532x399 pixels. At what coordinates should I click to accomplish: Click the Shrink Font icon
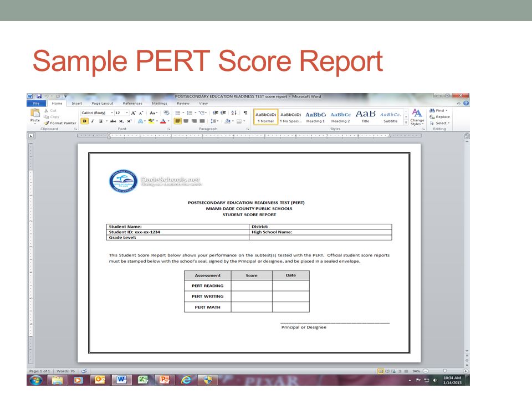coord(141,113)
